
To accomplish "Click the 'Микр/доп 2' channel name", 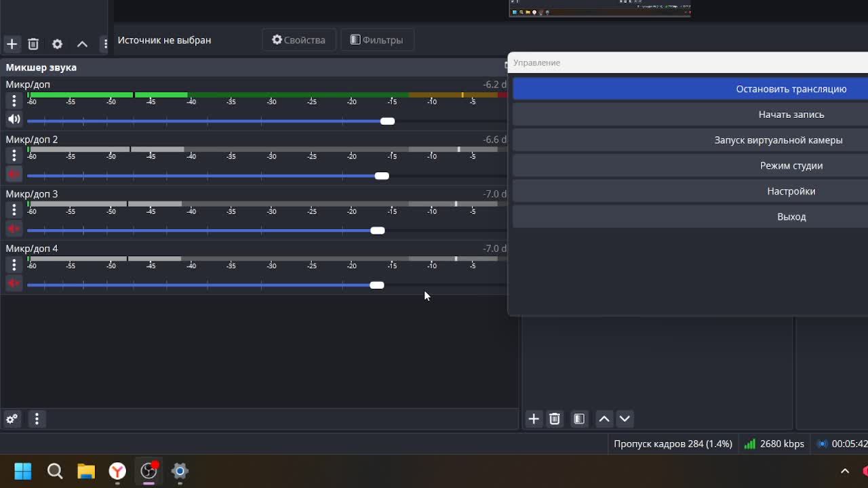I will [32, 140].
